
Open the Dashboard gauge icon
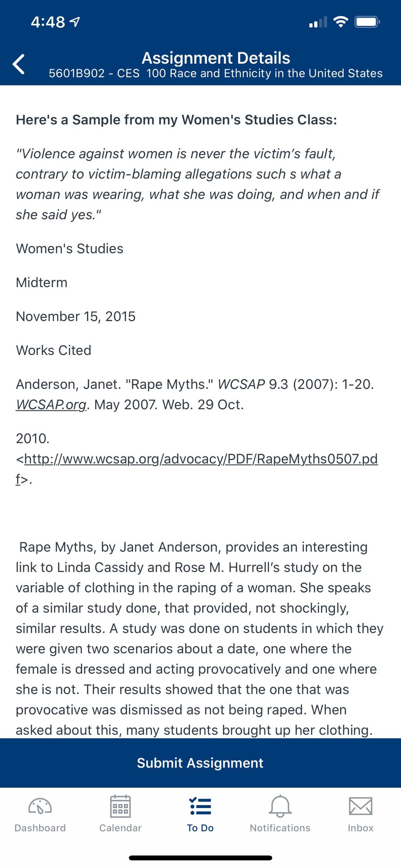[40, 806]
